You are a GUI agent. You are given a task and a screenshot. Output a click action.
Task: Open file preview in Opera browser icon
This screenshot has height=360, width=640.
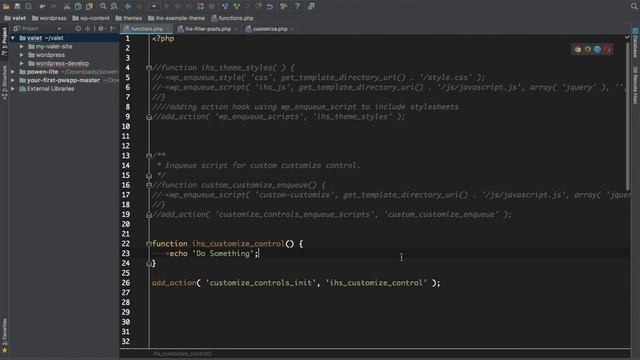608,49
